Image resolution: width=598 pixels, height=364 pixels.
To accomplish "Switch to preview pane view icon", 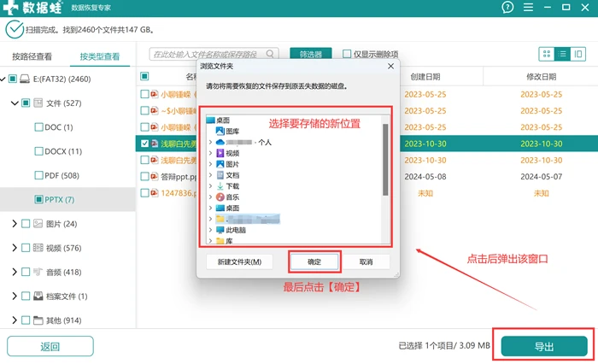I will coord(577,54).
